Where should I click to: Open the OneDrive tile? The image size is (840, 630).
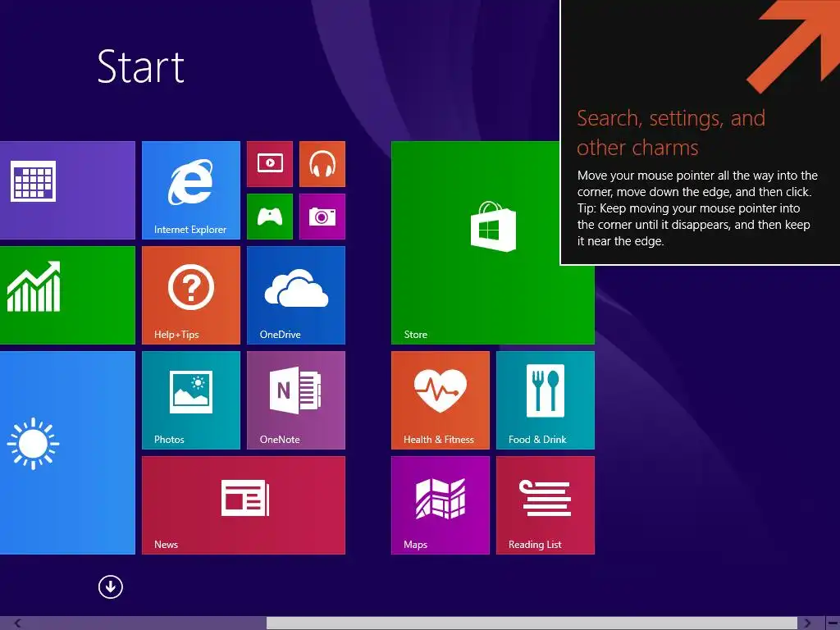point(295,295)
